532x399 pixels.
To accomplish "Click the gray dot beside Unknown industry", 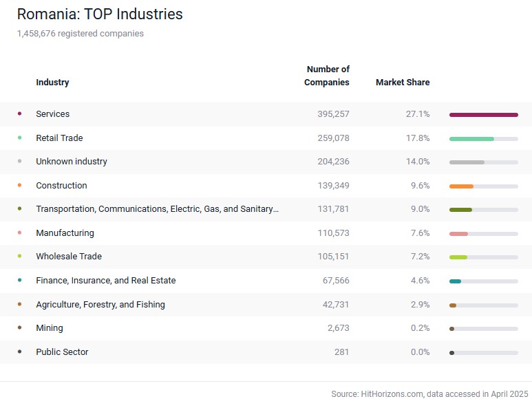I will pyautogui.click(x=19, y=161).
